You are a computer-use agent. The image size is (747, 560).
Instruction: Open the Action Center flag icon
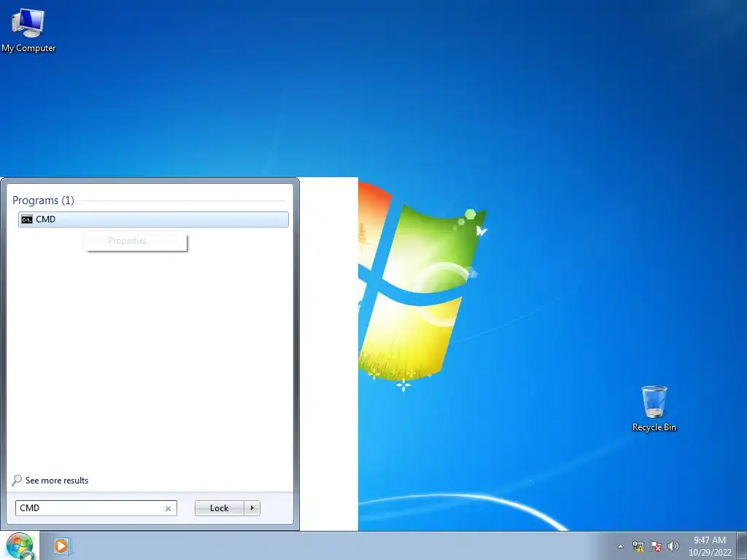point(656,546)
